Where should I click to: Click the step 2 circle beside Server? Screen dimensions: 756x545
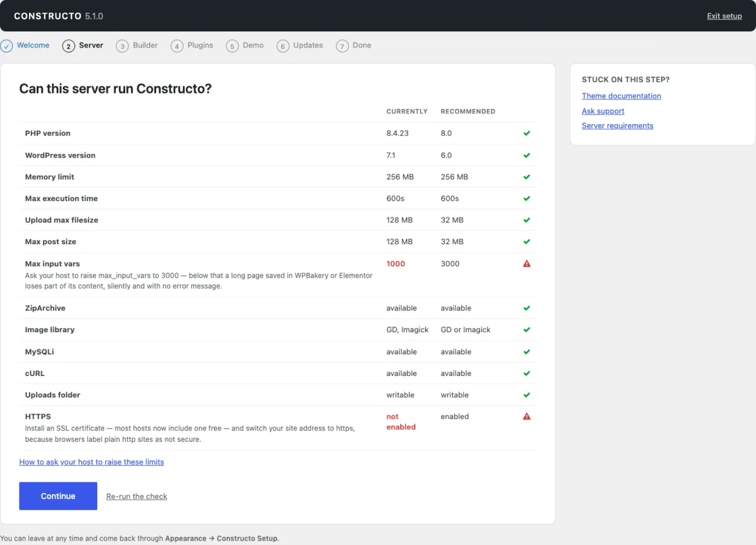[x=69, y=46]
